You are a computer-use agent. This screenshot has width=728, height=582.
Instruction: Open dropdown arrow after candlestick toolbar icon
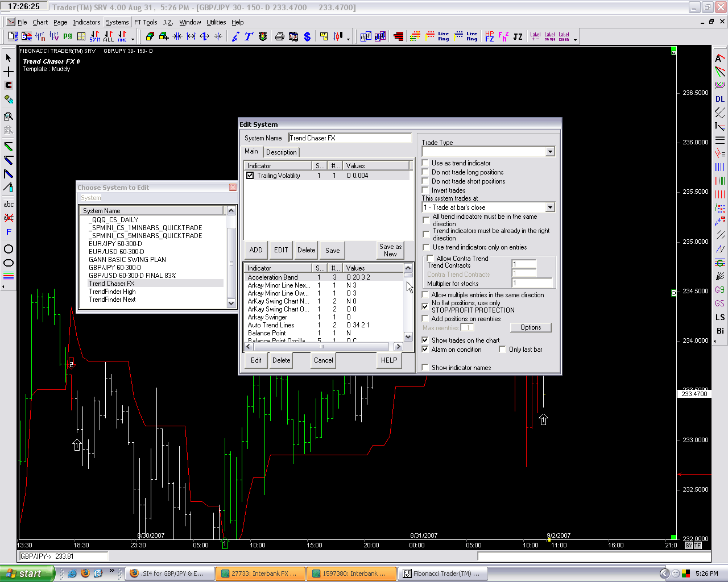(348, 39)
